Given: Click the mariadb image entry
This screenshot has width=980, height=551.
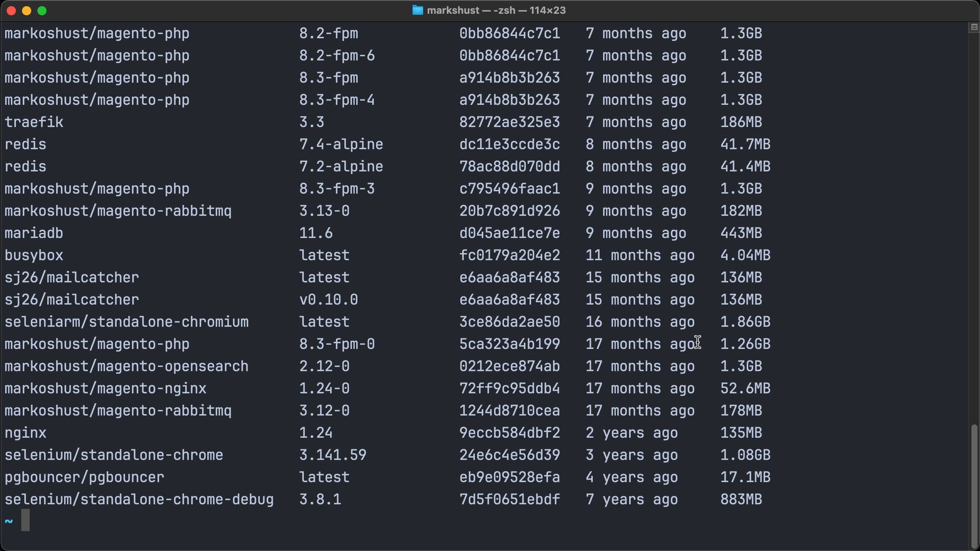Looking at the screenshot, I should coord(34,233).
